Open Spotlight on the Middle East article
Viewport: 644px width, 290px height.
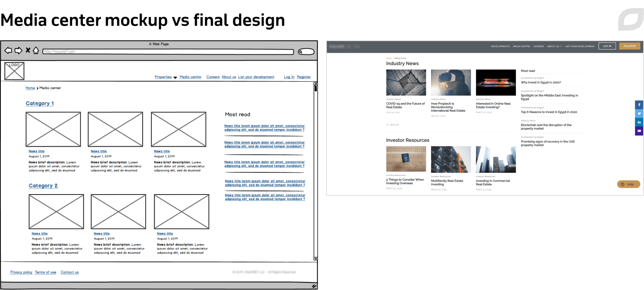[549, 97]
